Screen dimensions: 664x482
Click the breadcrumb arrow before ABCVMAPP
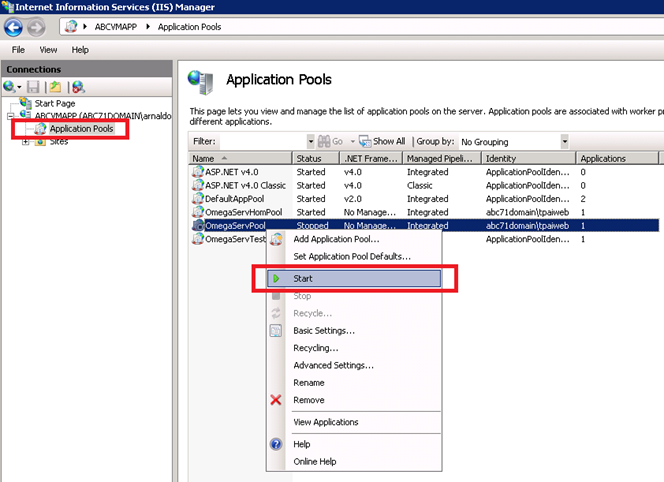(85, 27)
